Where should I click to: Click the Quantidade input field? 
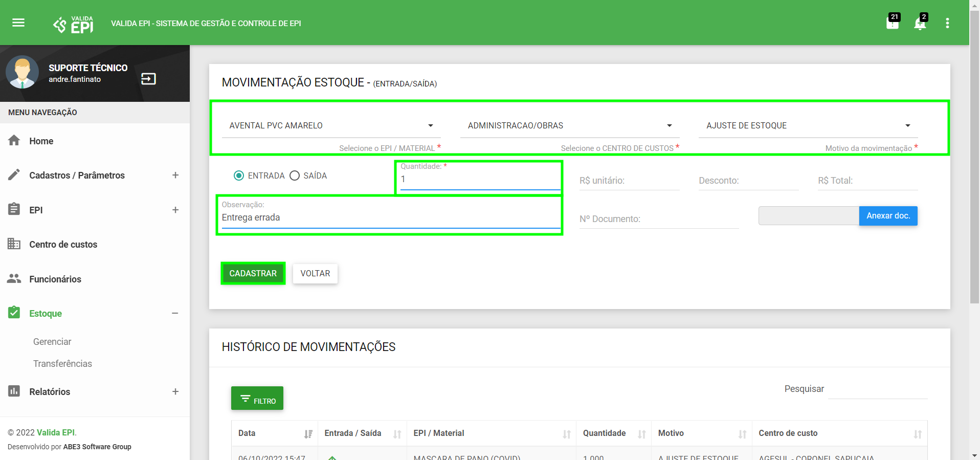click(x=480, y=180)
